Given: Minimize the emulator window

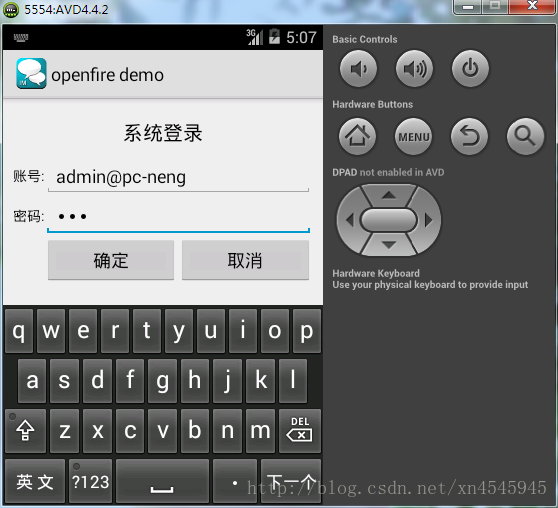Looking at the screenshot, I should [x=468, y=6].
